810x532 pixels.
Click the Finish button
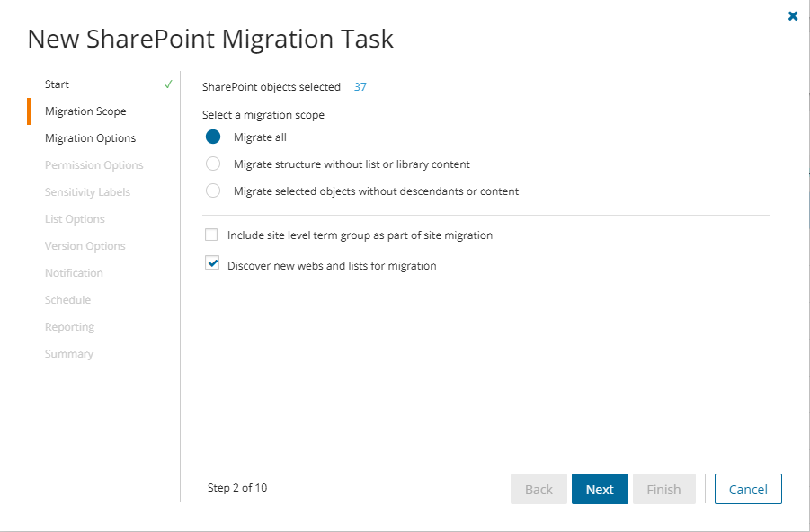(663, 490)
